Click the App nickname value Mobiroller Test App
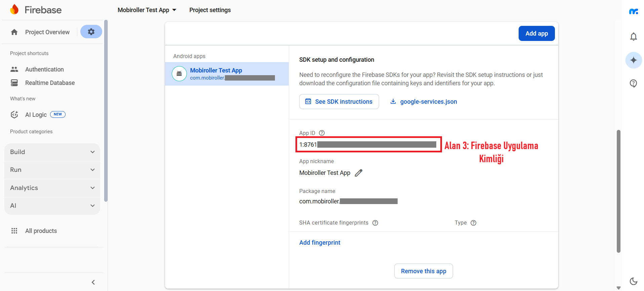The height and width of the screenshot is (291, 644). click(325, 173)
